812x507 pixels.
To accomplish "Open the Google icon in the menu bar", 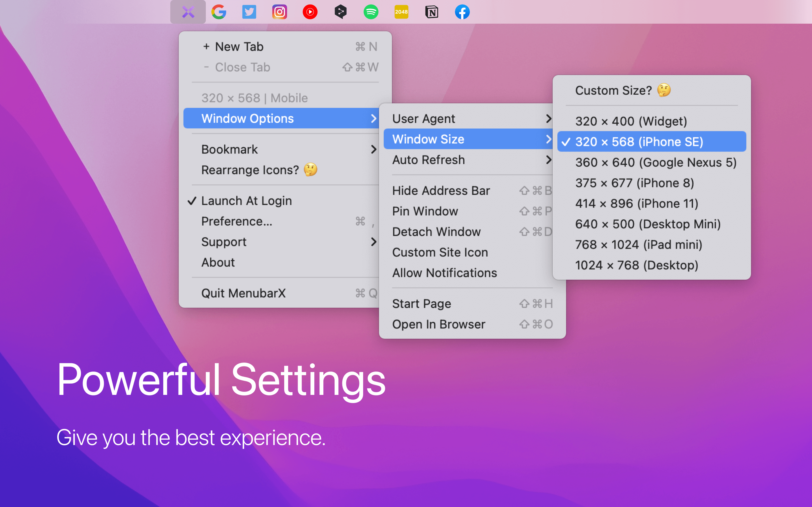I will pos(219,12).
